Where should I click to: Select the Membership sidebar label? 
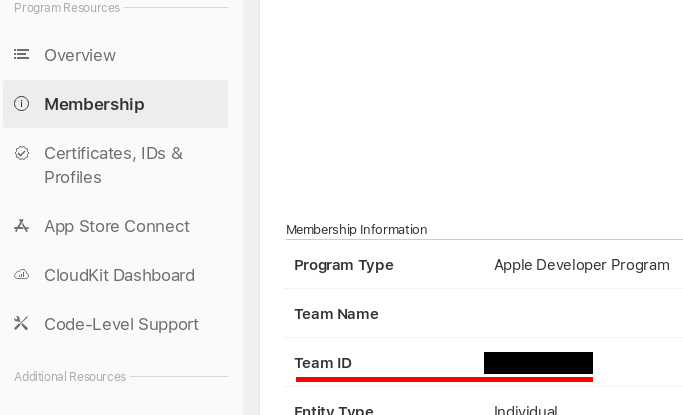(94, 104)
